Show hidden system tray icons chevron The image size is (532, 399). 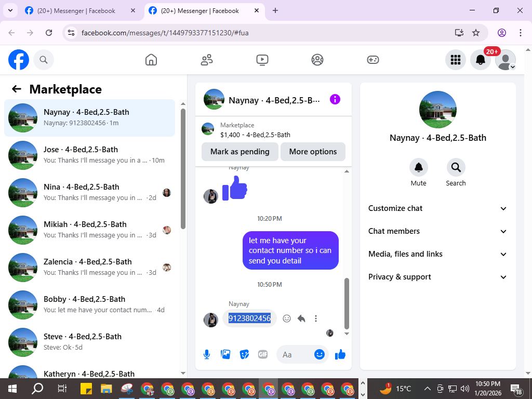pyautogui.click(x=428, y=389)
